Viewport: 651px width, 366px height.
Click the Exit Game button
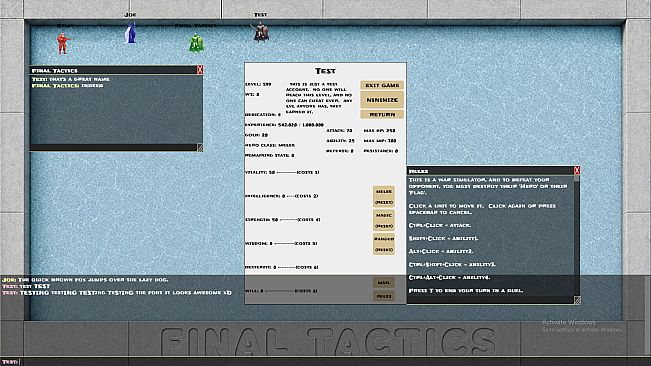382,85
